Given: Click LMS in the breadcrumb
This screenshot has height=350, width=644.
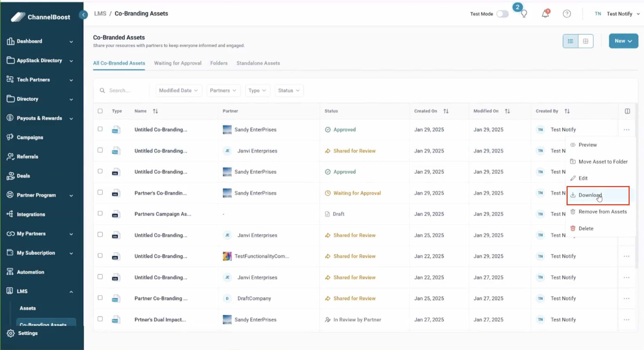Looking at the screenshot, I should click(100, 14).
